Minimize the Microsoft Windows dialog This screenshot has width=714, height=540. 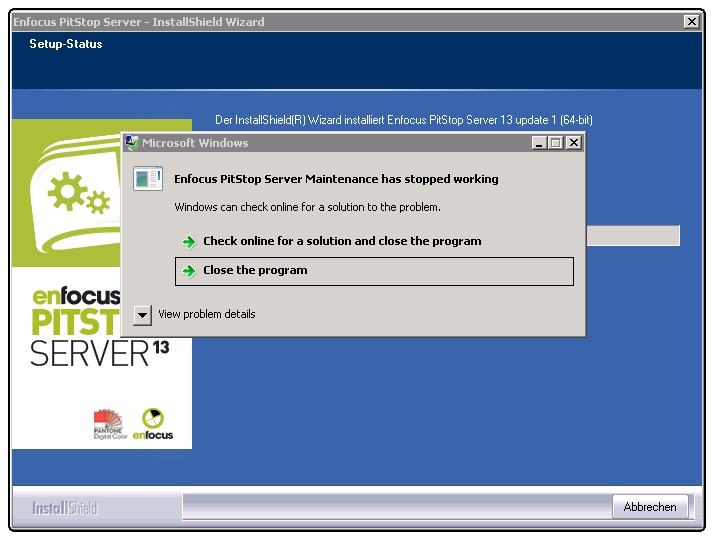pos(540,143)
